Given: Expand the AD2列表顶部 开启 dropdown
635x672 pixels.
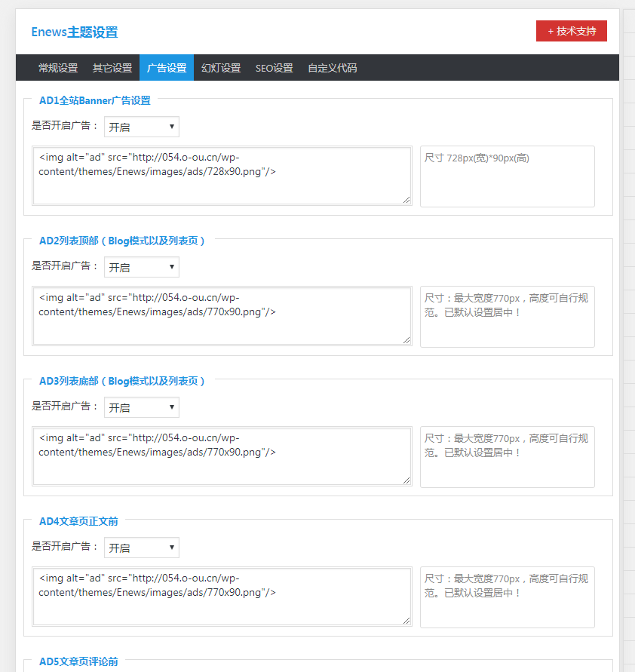Looking at the screenshot, I should [142, 267].
